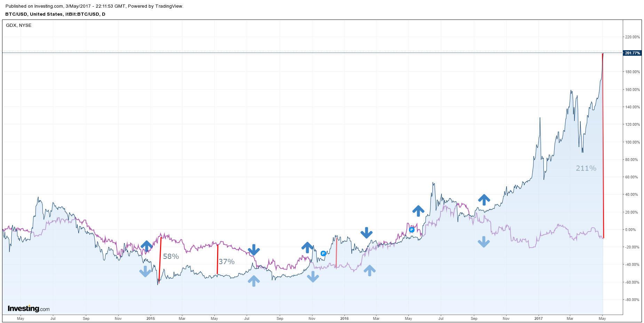Click the 2017 label on the time axis
This screenshot has height=323, width=644.
538,318
